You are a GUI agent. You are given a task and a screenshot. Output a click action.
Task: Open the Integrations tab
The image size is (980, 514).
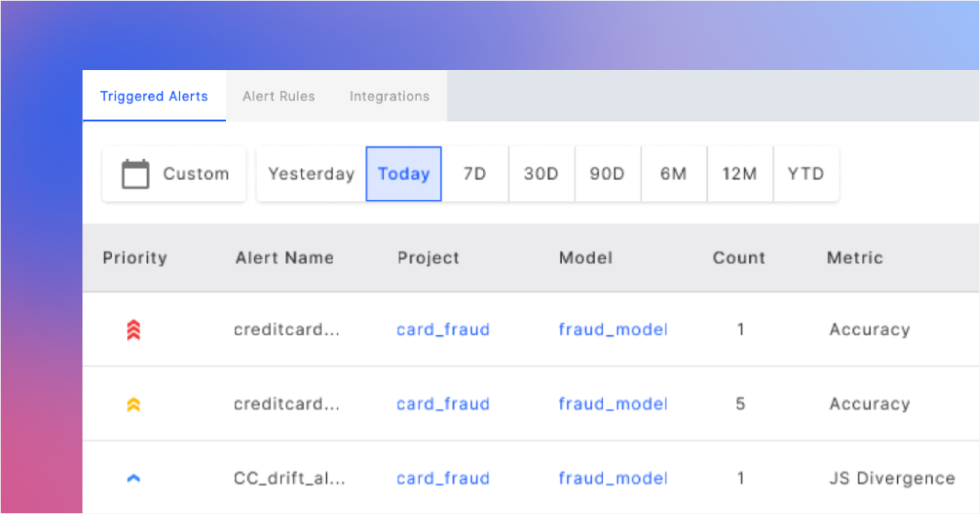389,96
